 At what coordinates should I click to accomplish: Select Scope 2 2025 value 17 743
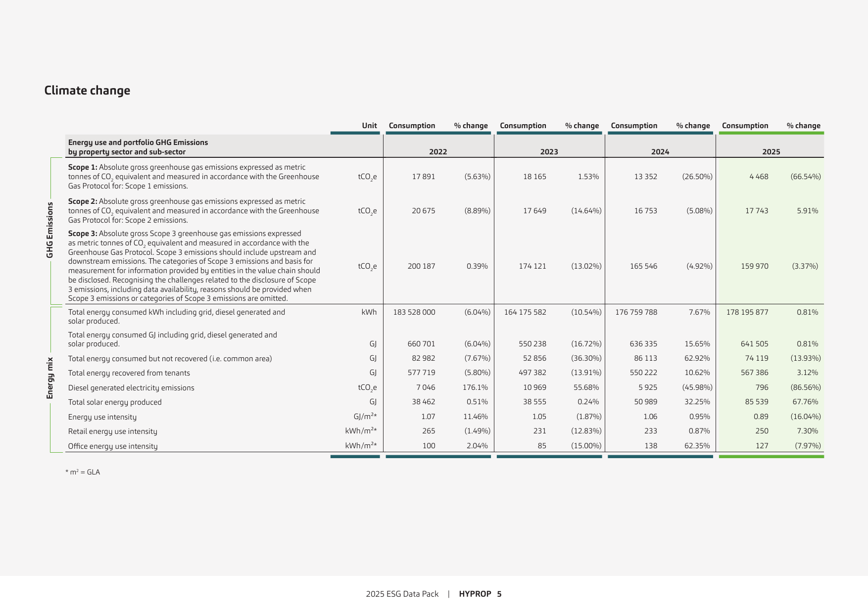(757, 211)
